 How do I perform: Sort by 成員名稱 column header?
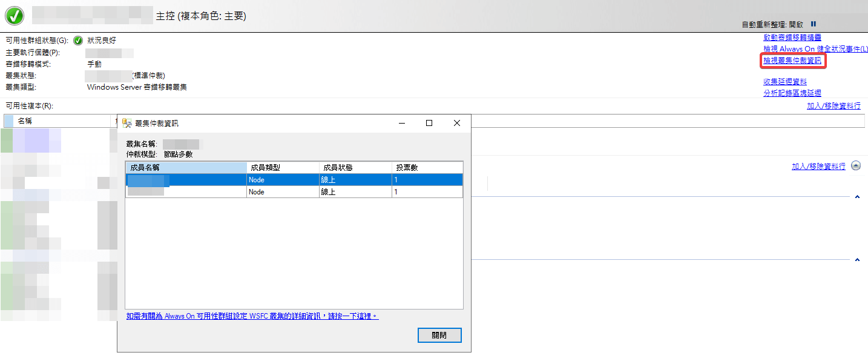coord(186,168)
